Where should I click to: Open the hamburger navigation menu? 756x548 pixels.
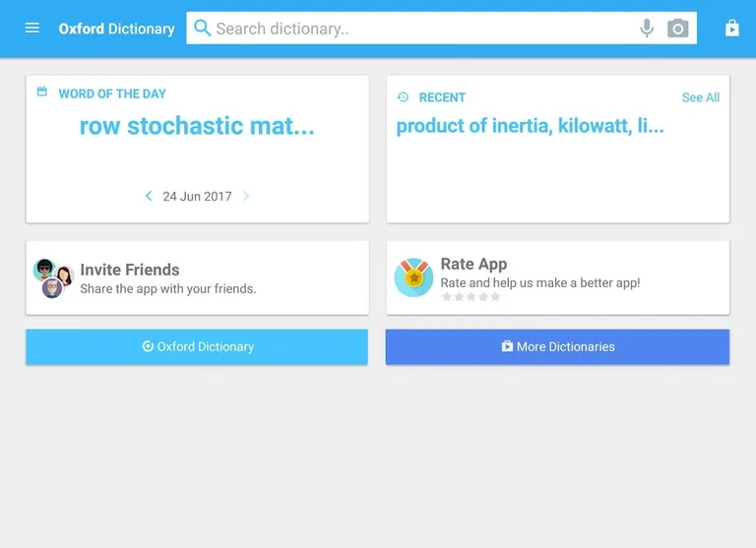click(x=32, y=29)
